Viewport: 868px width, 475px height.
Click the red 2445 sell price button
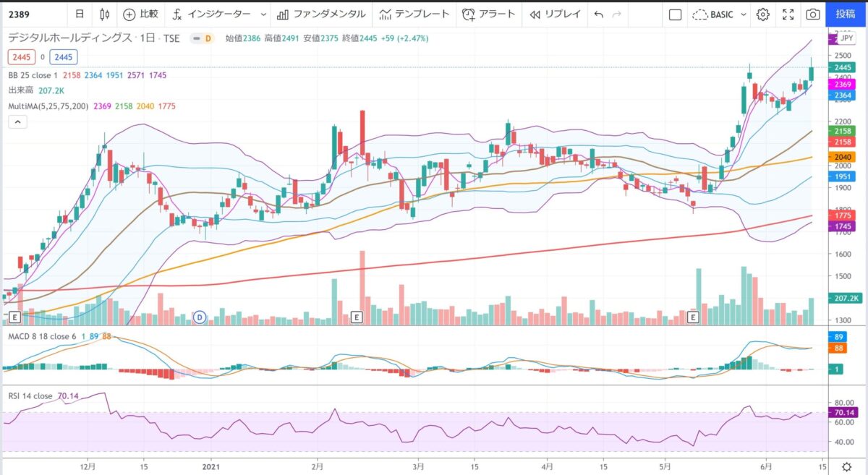[20, 56]
